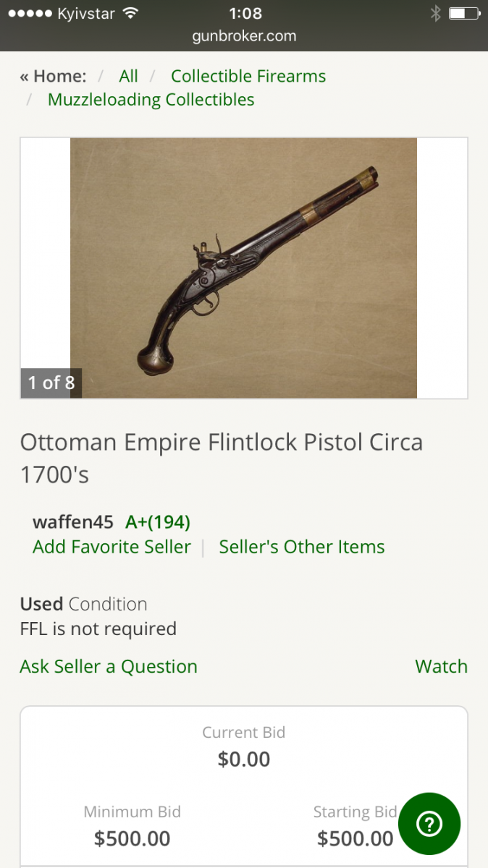The width and height of the screenshot is (488, 868).
Task: Tap the time display in status bar
Action: [245, 13]
